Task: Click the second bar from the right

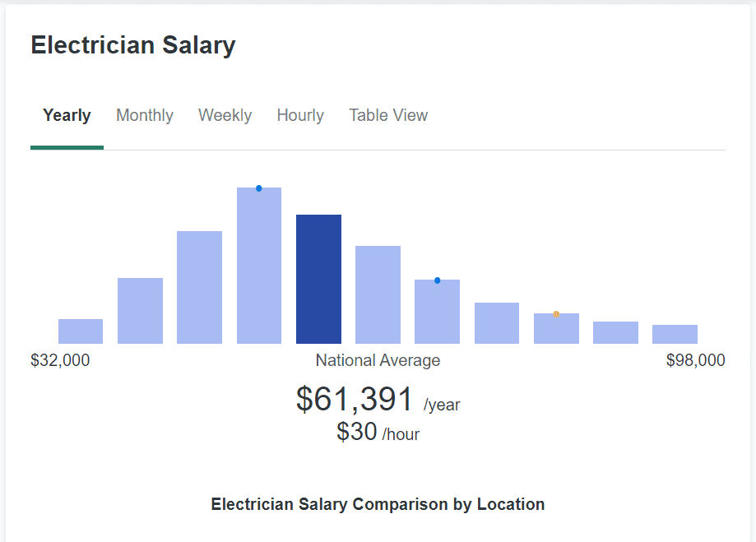Action: coord(615,333)
